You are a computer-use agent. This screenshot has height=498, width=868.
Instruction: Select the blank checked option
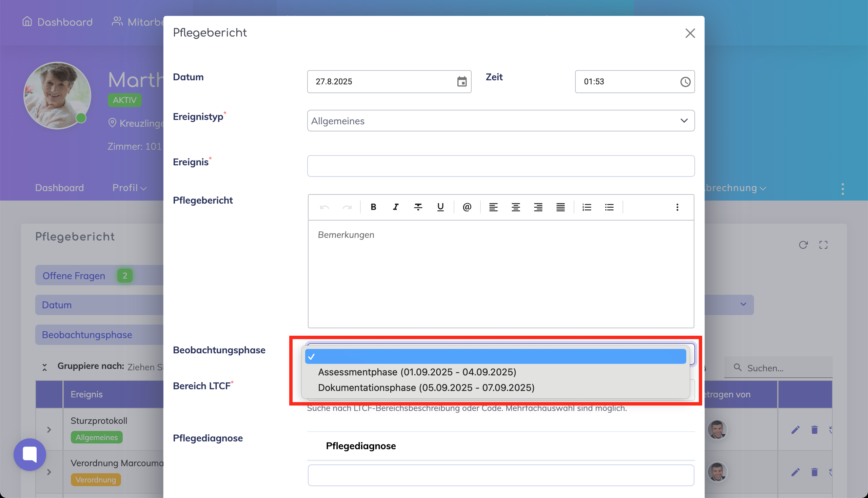tap(495, 356)
